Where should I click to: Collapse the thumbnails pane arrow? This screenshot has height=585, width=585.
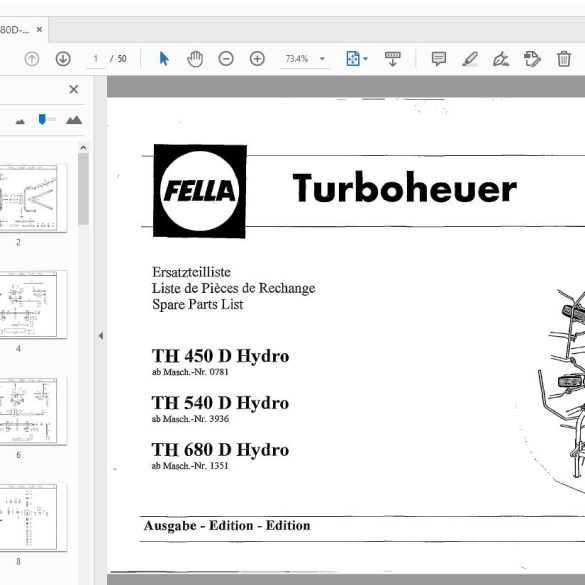101,336
